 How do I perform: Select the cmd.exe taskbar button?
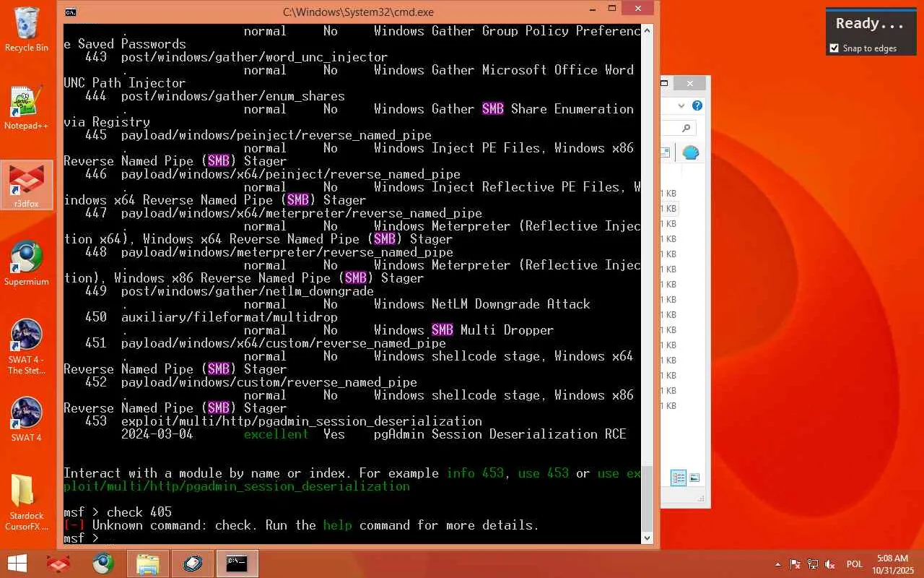237,564
